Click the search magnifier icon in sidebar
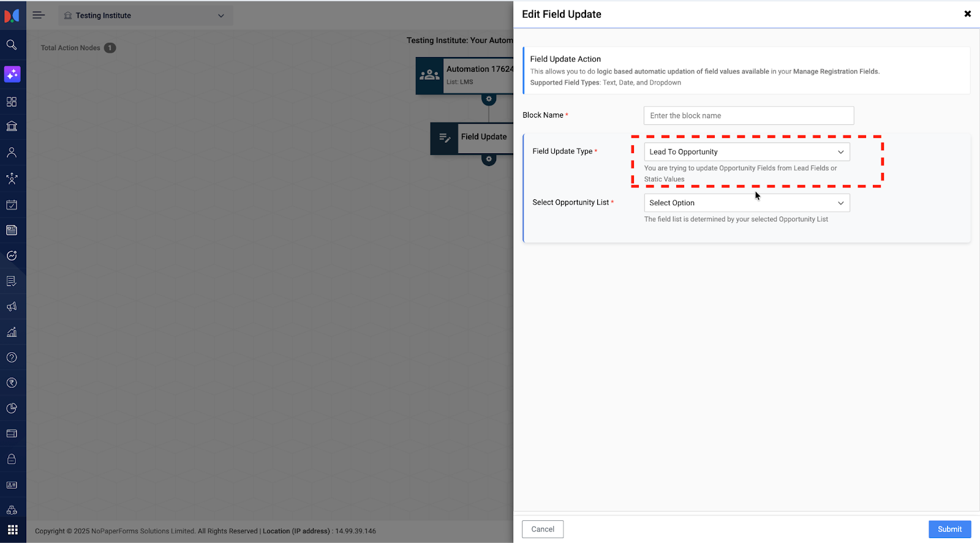Viewport: 980px width, 543px height. tap(12, 45)
